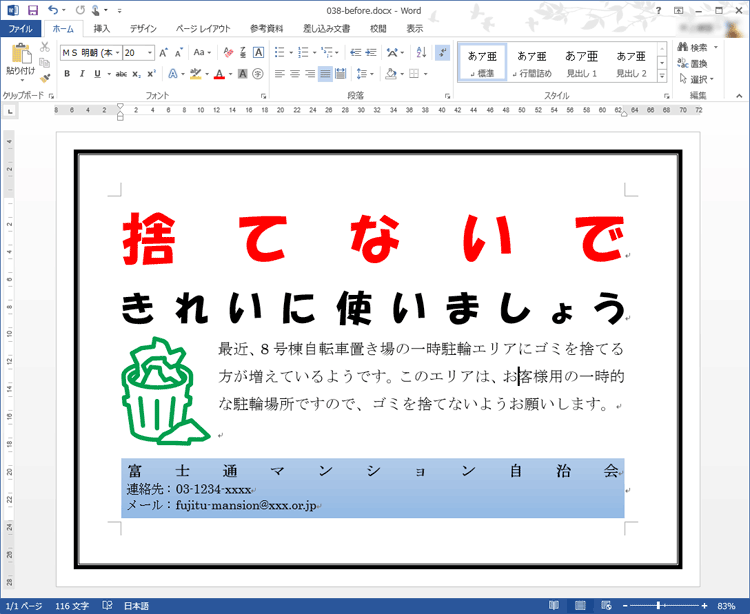Toggle Strikethrough formatting

(x=121, y=74)
